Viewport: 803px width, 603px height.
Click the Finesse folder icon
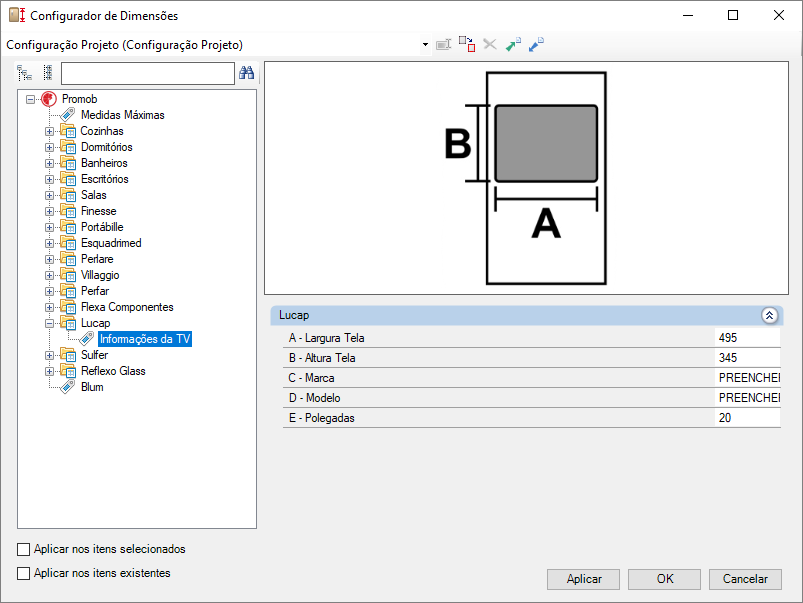coord(68,211)
